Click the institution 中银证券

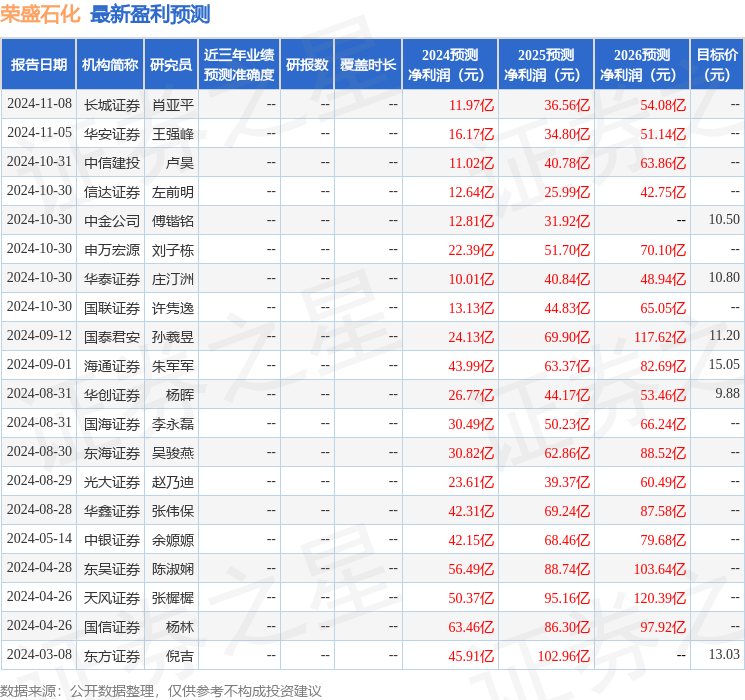pyautogui.click(x=112, y=540)
